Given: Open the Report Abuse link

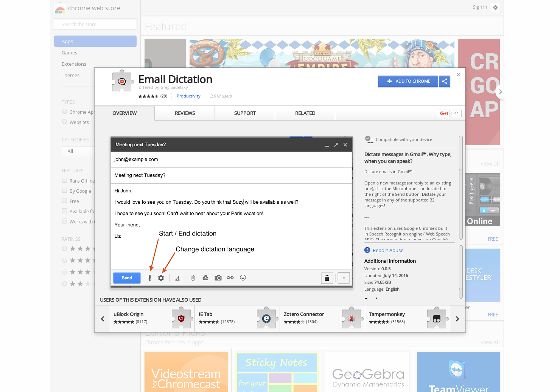Looking at the screenshot, I should coord(388,250).
